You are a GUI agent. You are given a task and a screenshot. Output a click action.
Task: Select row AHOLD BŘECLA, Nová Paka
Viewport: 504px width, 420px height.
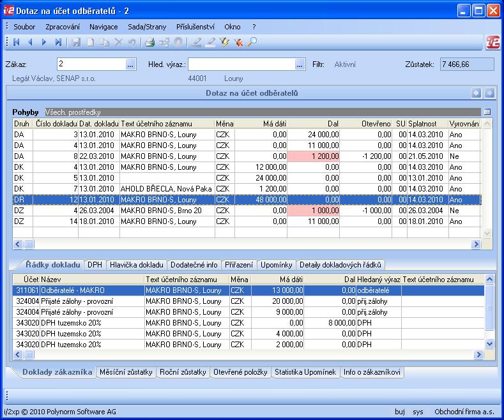tap(247, 189)
